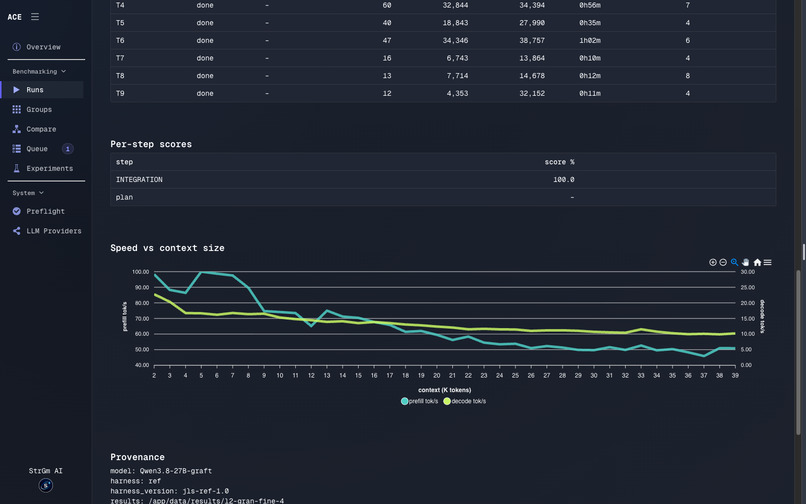Click the Runs play icon
Screen dimensions: 806x504
(16, 89)
